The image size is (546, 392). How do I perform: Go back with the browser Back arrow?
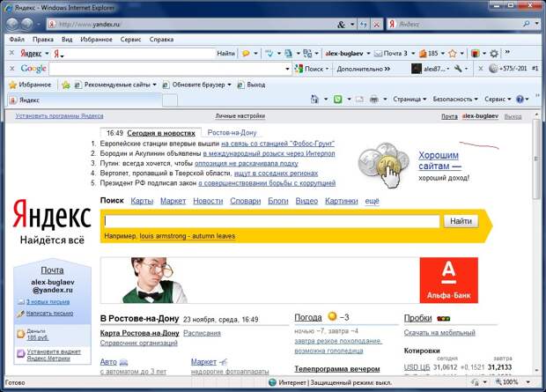[11, 24]
